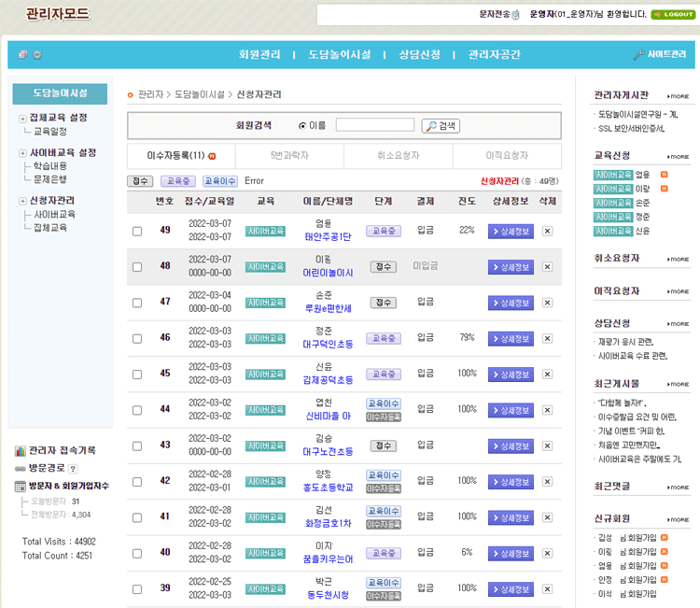
Task: Delete row 47 with X icon
Action: coord(547,303)
